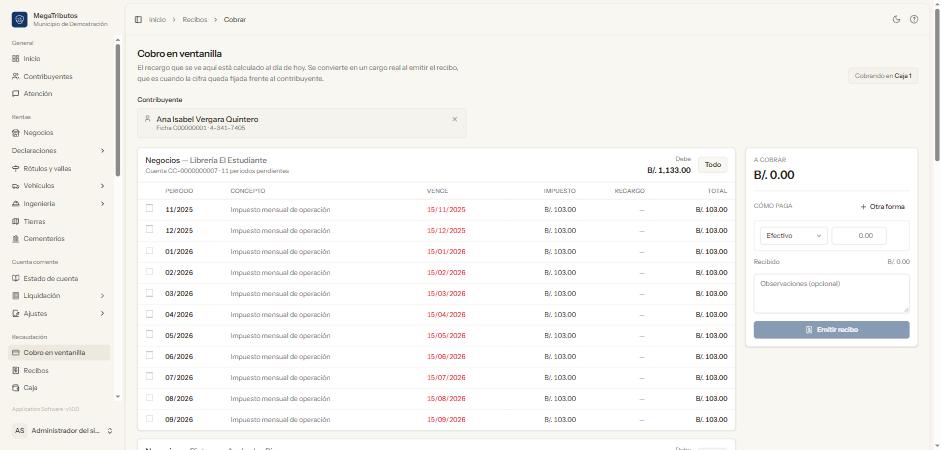Go to Contribuyentes in the sidebar
941x450 pixels.
pos(59,77)
